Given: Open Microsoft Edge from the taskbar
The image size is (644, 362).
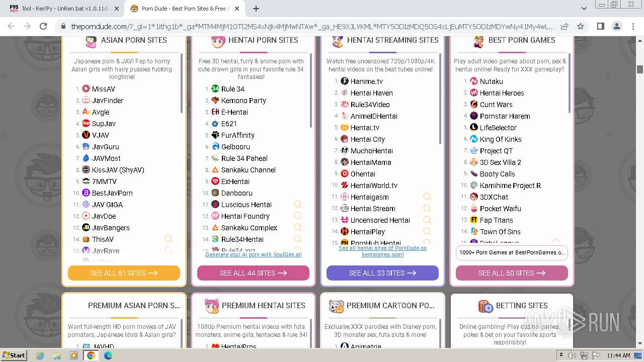Looking at the screenshot, I should (x=108, y=355).
